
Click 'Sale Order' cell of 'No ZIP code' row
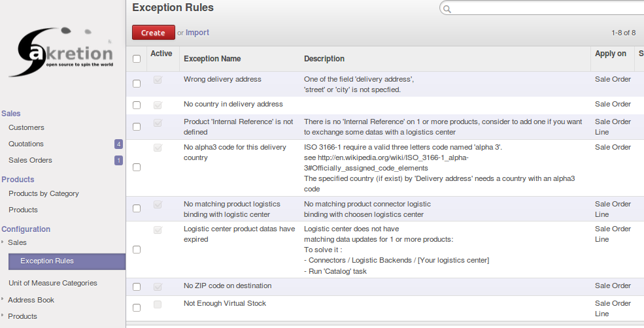pyautogui.click(x=613, y=286)
